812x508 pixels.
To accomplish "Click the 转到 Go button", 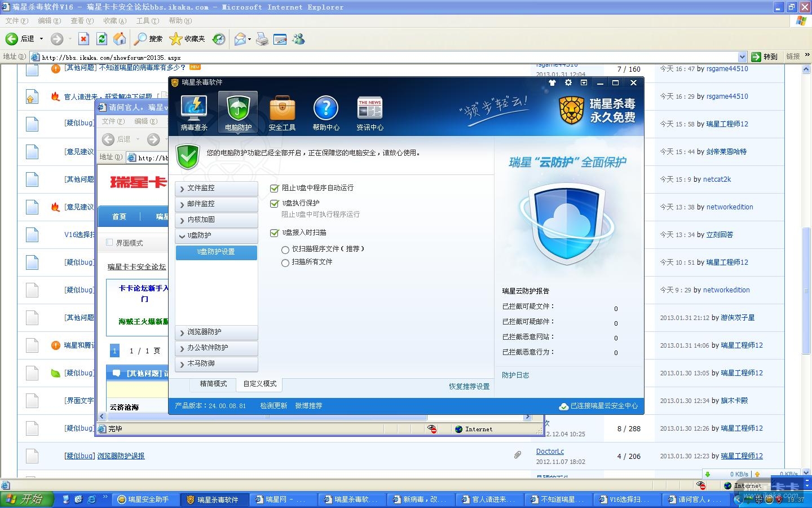I will pos(765,56).
